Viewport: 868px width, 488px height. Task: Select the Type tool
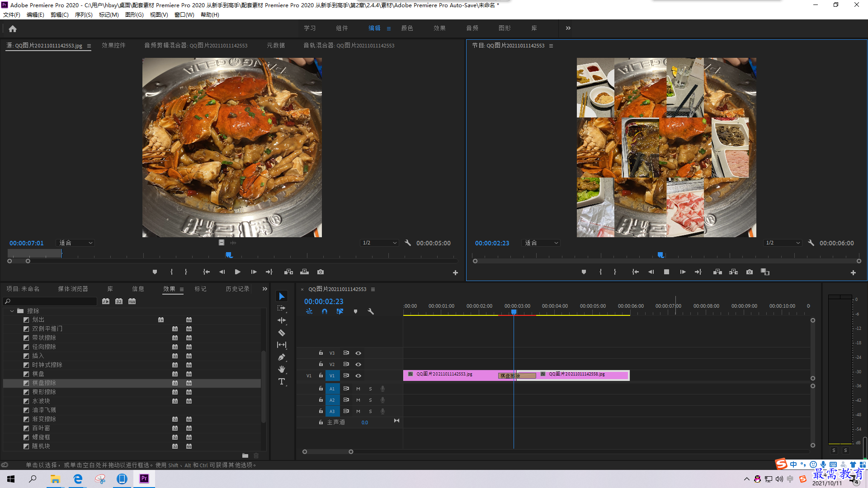point(282,381)
